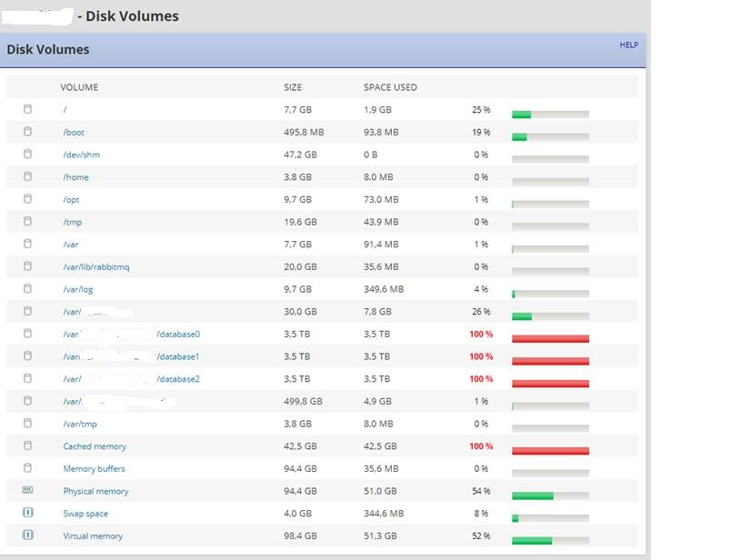The image size is (750, 560).
Task: Click the disk icon next to /tmp
Action: click(x=28, y=221)
